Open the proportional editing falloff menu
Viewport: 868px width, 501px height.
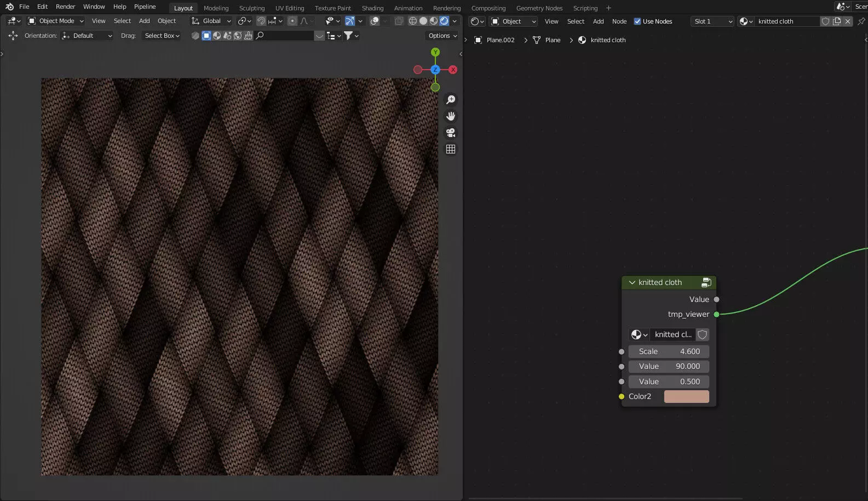click(307, 21)
